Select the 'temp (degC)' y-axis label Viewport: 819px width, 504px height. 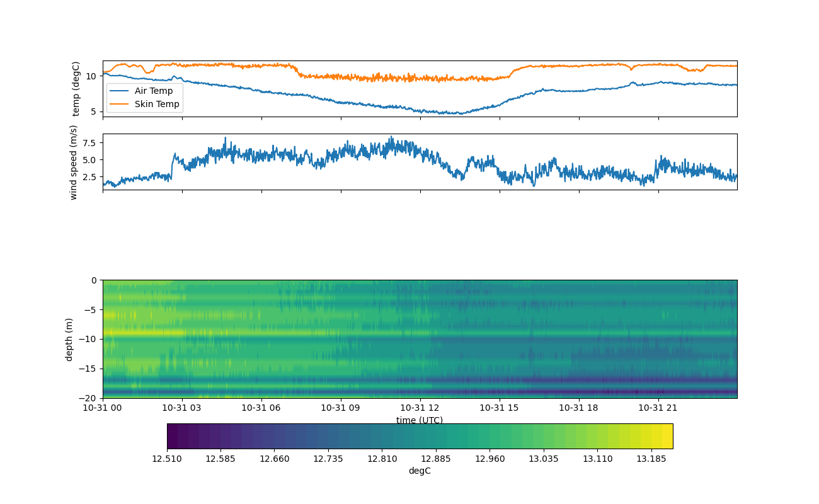(x=76, y=89)
